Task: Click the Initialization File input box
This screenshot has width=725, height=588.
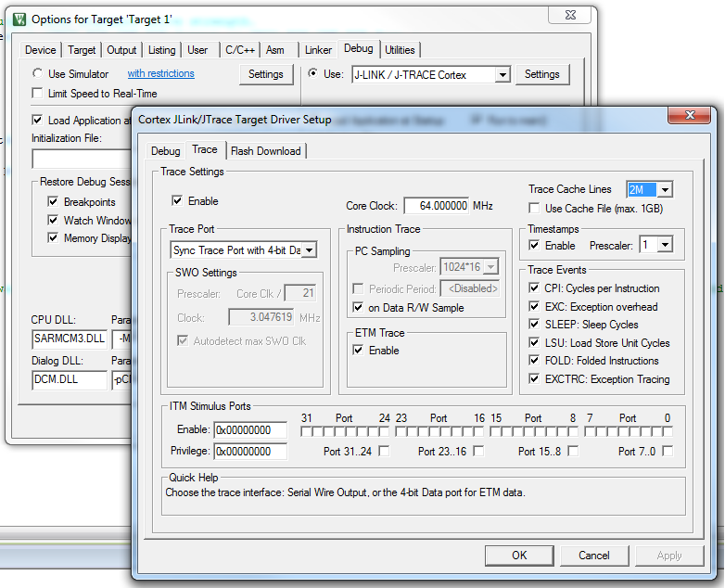Action: click(x=83, y=159)
